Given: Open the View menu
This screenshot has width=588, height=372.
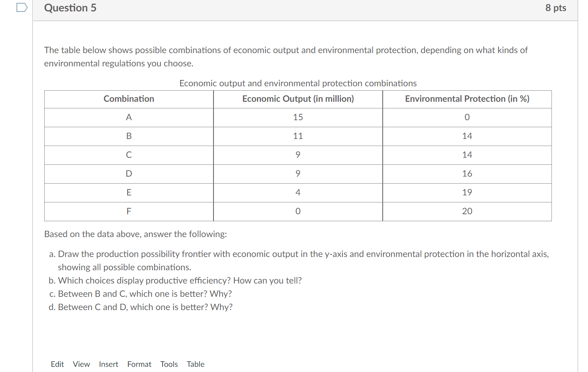Looking at the screenshot, I should [81, 364].
